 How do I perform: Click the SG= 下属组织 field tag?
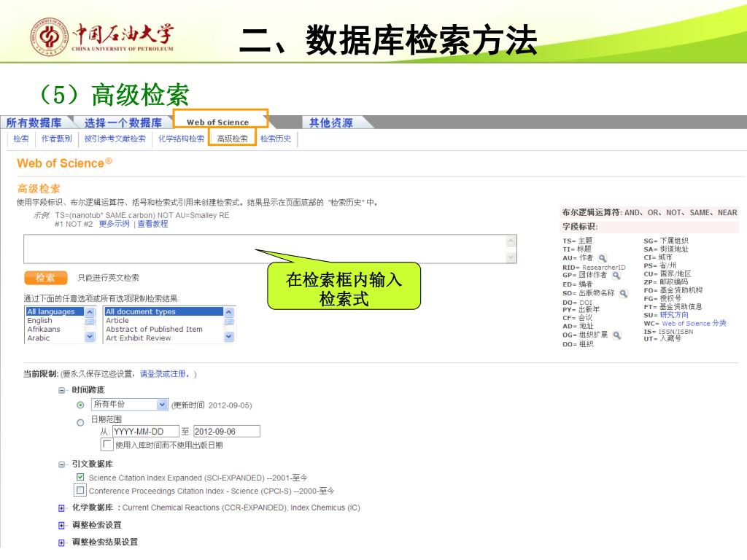(x=666, y=241)
